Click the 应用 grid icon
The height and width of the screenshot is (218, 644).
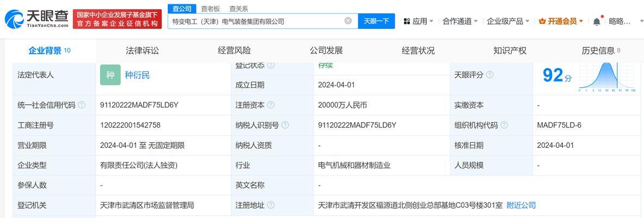[x=407, y=21]
